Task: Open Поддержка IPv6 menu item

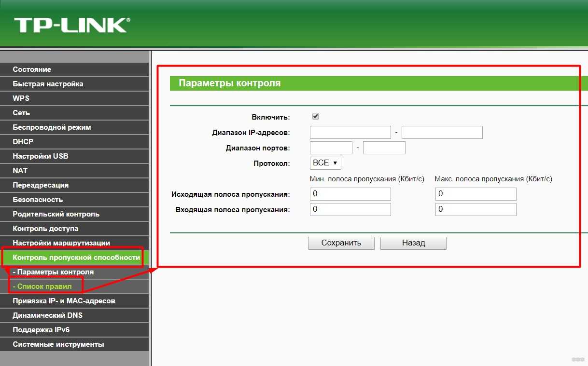Action: click(74, 330)
